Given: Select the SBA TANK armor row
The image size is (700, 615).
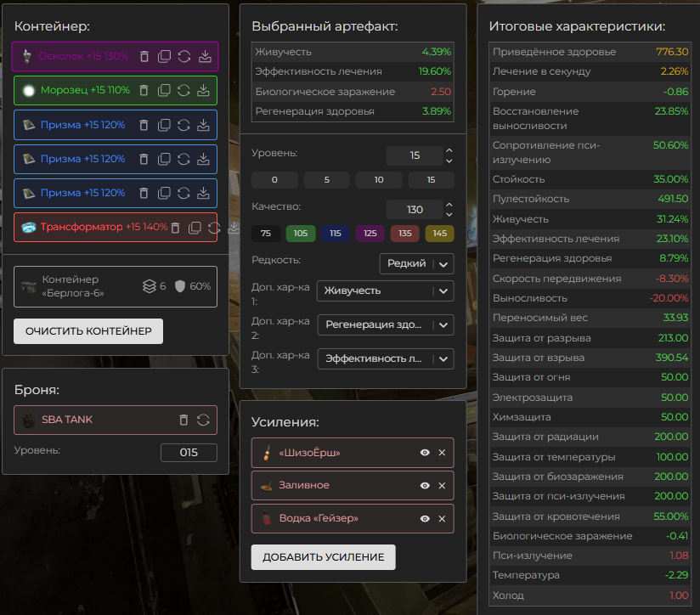Looking at the screenshot, I should 116,420.
